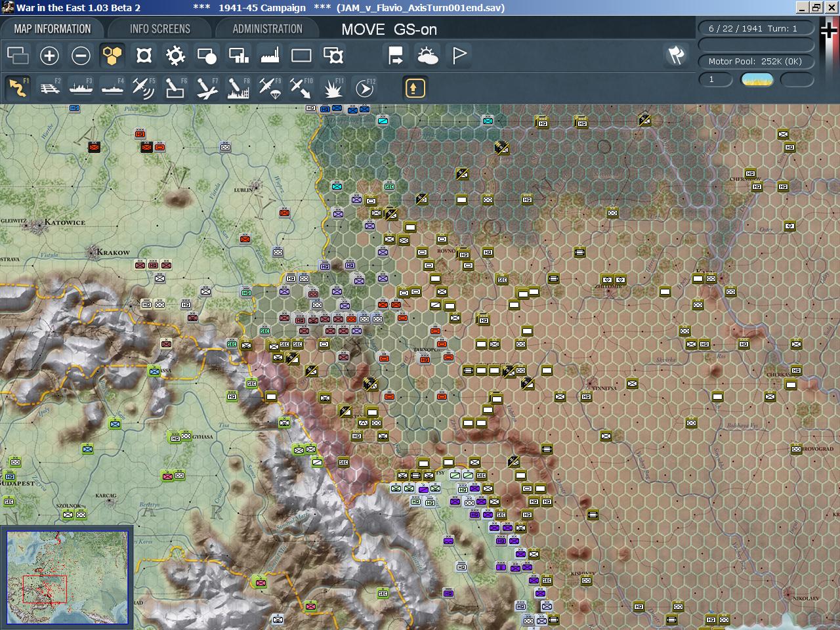
Task: Click the Szolnok town label on map
Action: pyautogui.click(x=69, y=506)
